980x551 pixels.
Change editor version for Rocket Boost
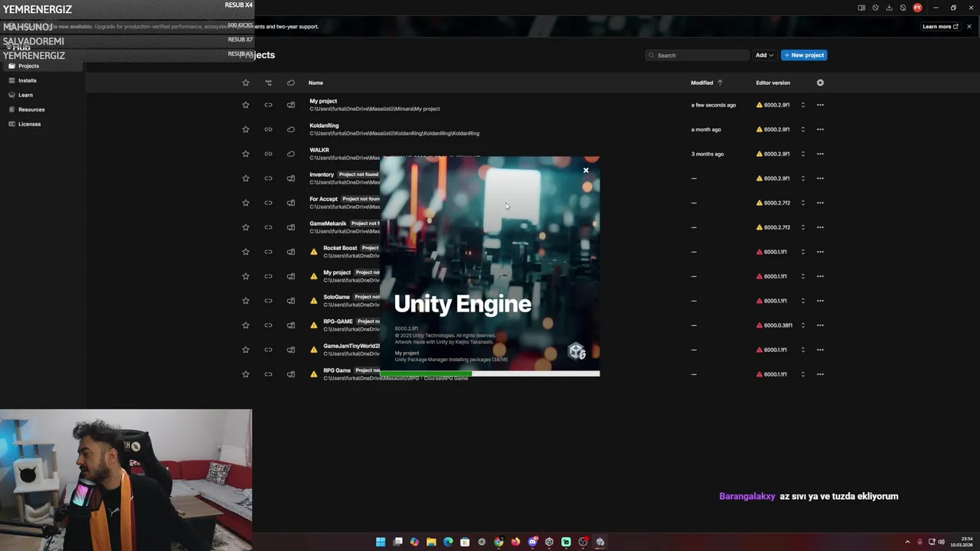point(802,252)
